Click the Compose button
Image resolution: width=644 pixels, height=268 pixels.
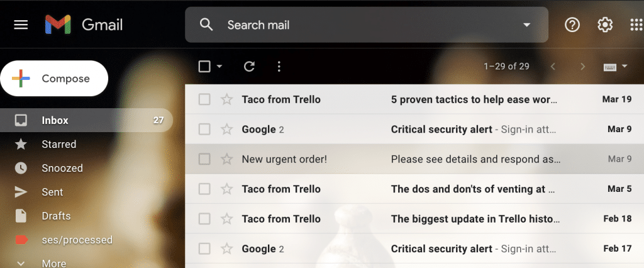pyautogui.click(x=54, y=79)
